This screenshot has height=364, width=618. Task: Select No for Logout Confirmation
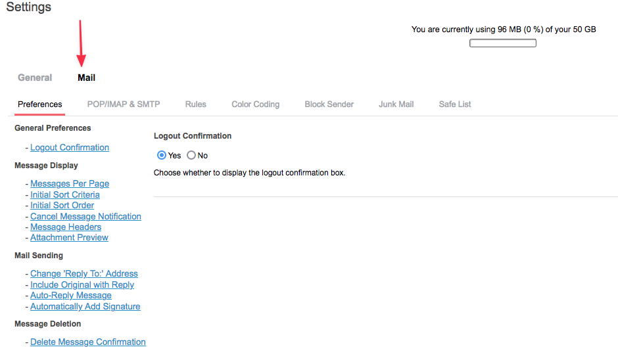click(191, 155)
